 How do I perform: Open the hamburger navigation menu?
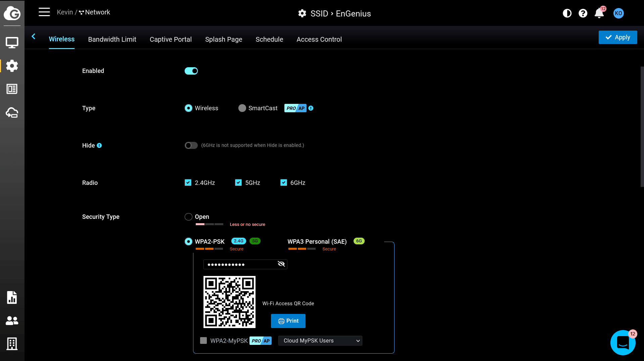click(x=44, y=12)
